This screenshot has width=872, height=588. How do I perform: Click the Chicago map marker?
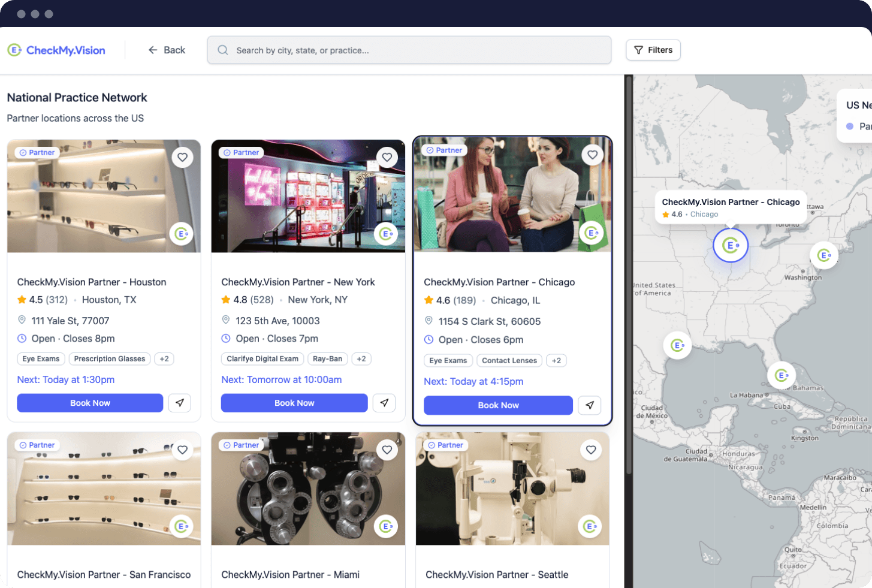click(x=731, y=245)
